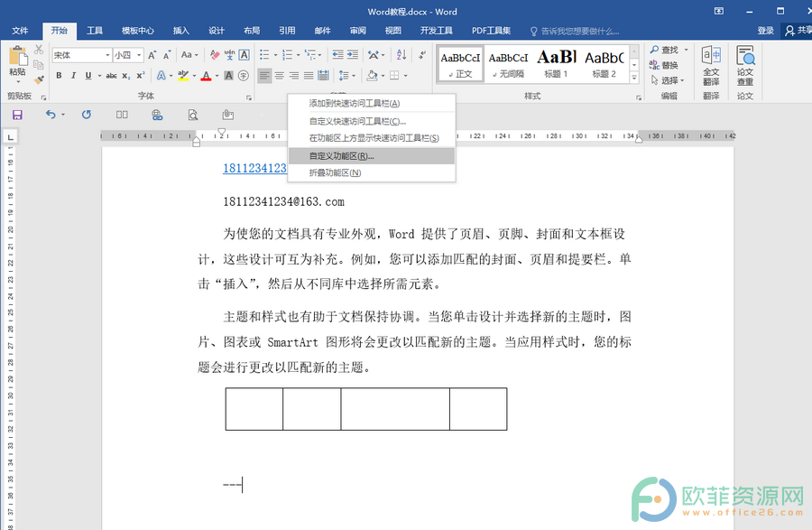
Task: Apply the 标题 2 heading style
Action: [x=604, y=64]
